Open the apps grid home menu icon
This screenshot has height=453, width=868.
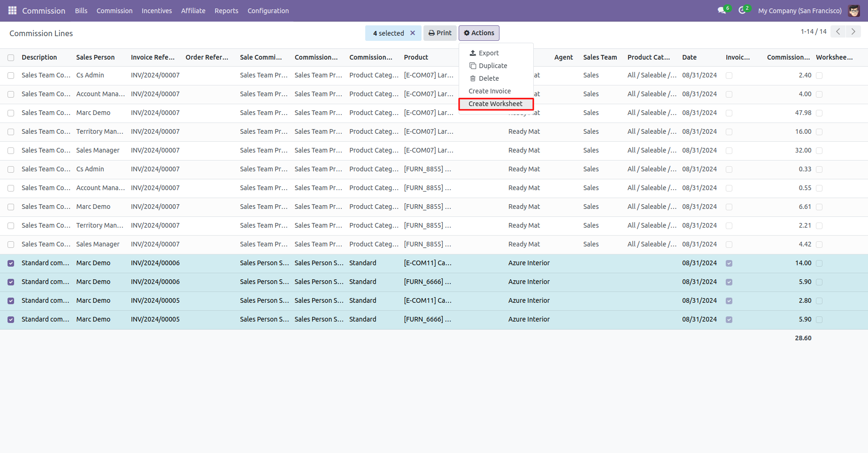click(x=13, y=10)
